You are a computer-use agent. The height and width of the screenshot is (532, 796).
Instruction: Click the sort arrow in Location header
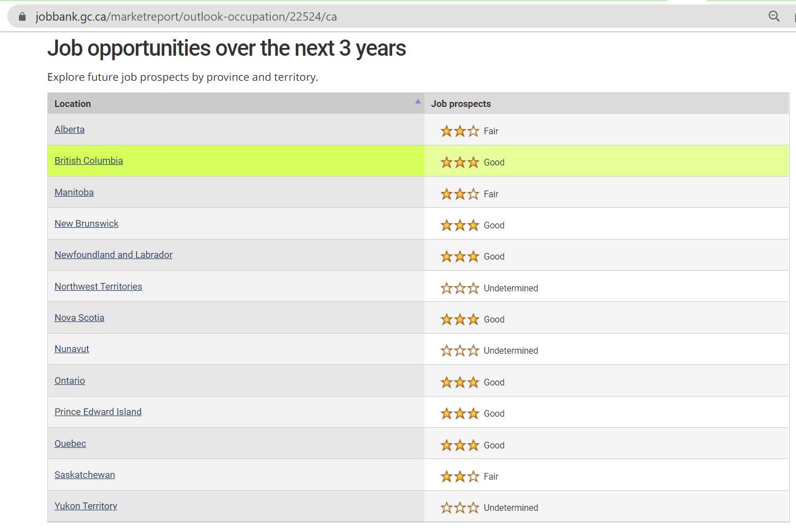click(x=417, y=101)
